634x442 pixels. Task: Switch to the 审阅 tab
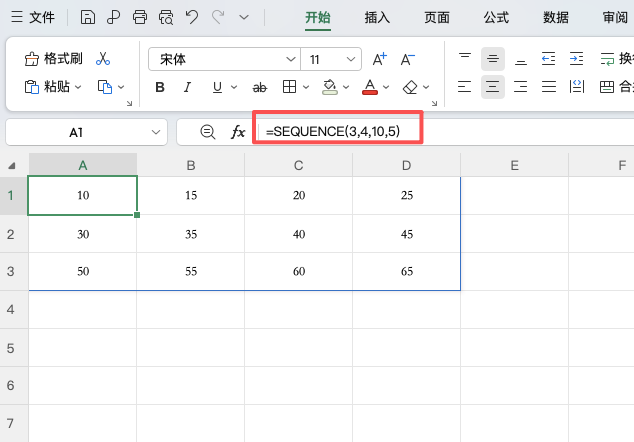point(615,18)
